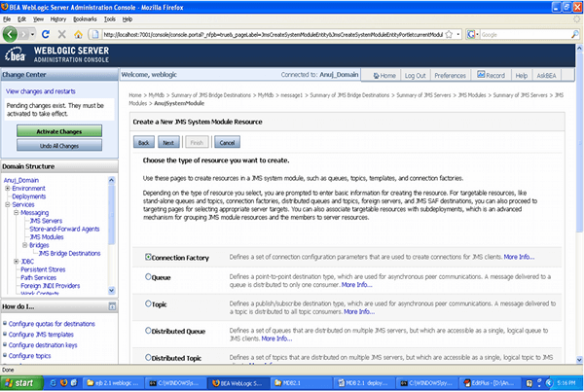Click the Firefox back navigation arrow
Screen dimensions: 584x392
point(13,33)
